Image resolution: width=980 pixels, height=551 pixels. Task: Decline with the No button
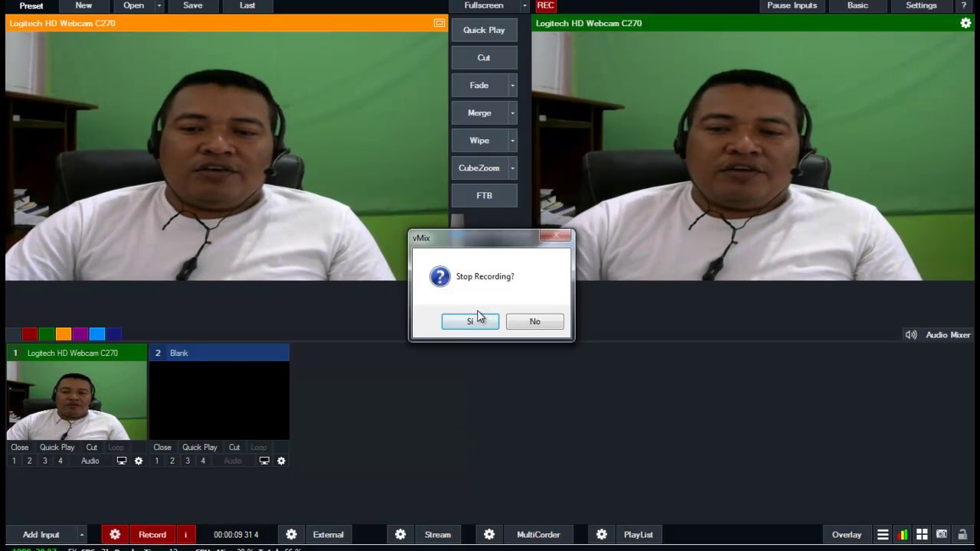534,321
